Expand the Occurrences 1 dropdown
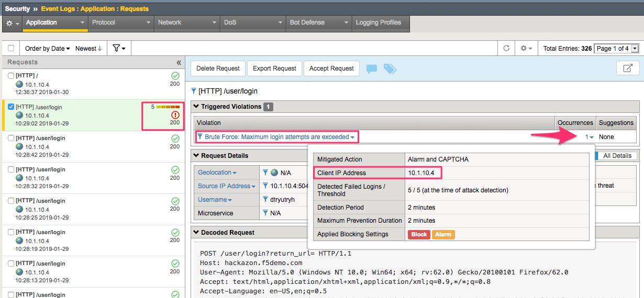Image resolution: width=644 pixels, height=298 pixels. tap(590, 137)
